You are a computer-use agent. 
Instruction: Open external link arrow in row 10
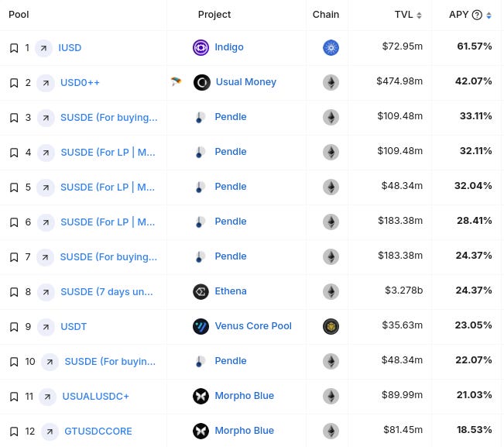[x=50, y=362]
